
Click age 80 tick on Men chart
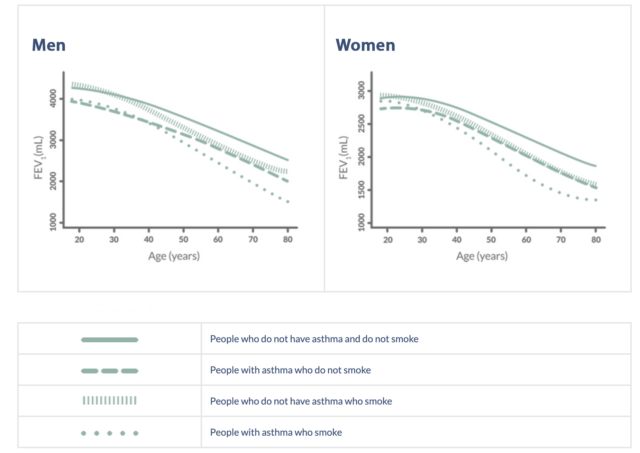click(288, 240)
